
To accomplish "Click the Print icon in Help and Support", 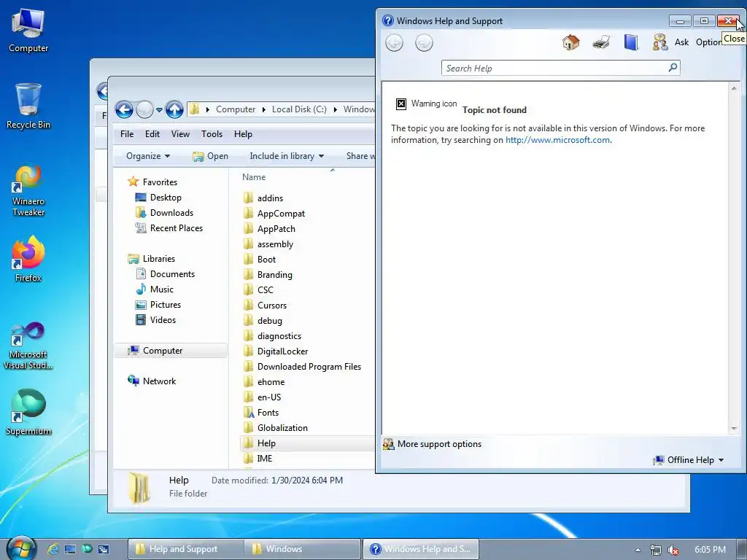I will 601,42.
